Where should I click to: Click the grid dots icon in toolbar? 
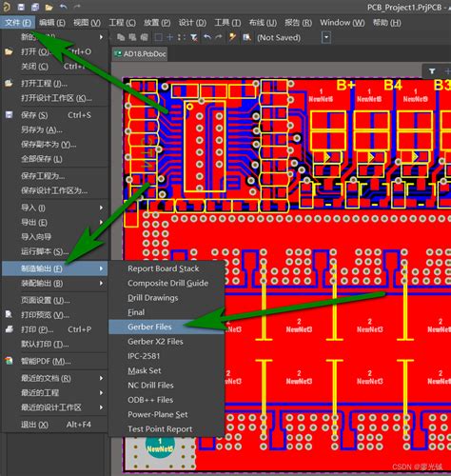click(x=181, y=37)
